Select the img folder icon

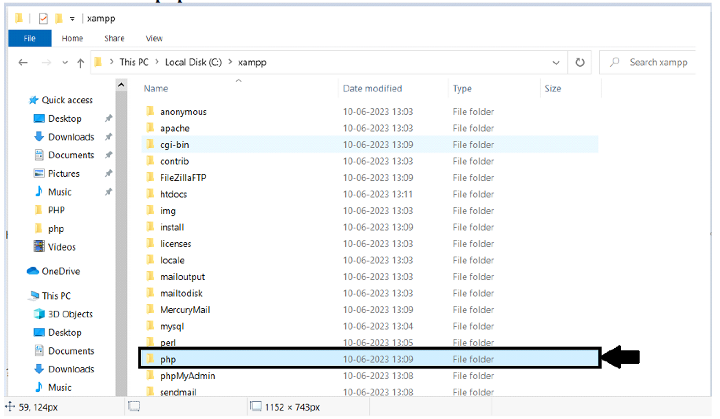(150, 210)
